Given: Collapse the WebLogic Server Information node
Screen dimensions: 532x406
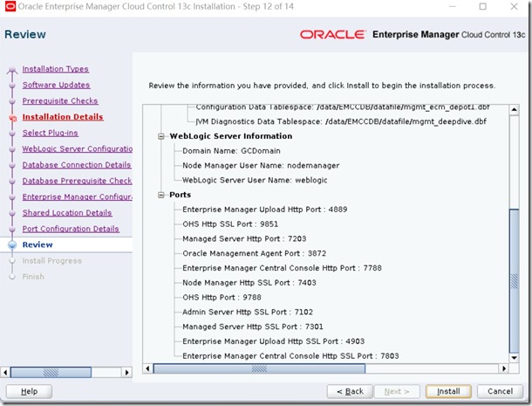Looking at the screenshot, I should [x=161, y=136].
